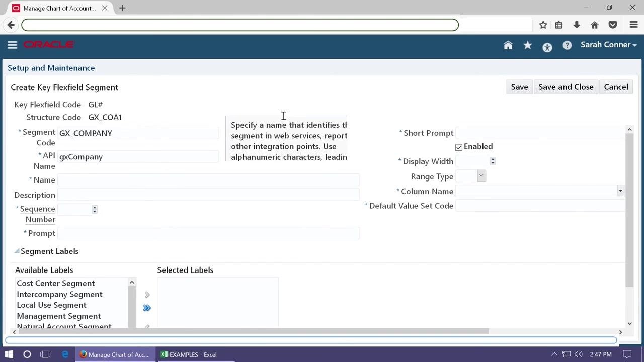Screen dimensions: 644x362
Task: Open the Pocket icon in browser toolbar
Action: 613,25
